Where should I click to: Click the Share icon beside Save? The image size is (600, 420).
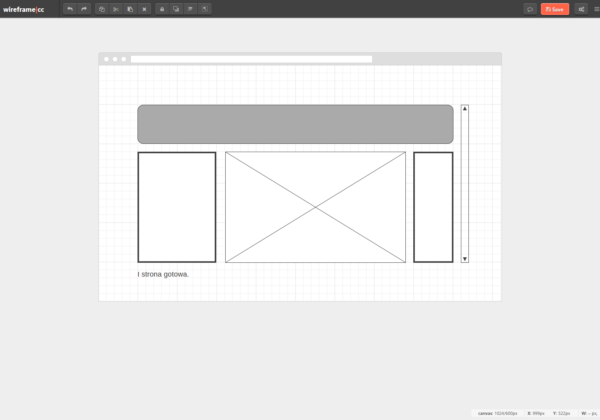(581, 9)
